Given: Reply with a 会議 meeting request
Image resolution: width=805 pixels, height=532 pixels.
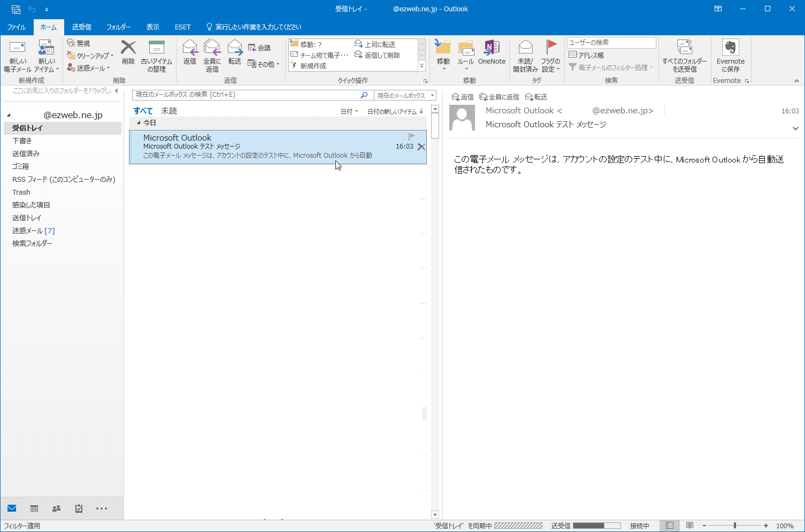Looking at the screenshot, I should pyautogui.click(x=261, y=47).
